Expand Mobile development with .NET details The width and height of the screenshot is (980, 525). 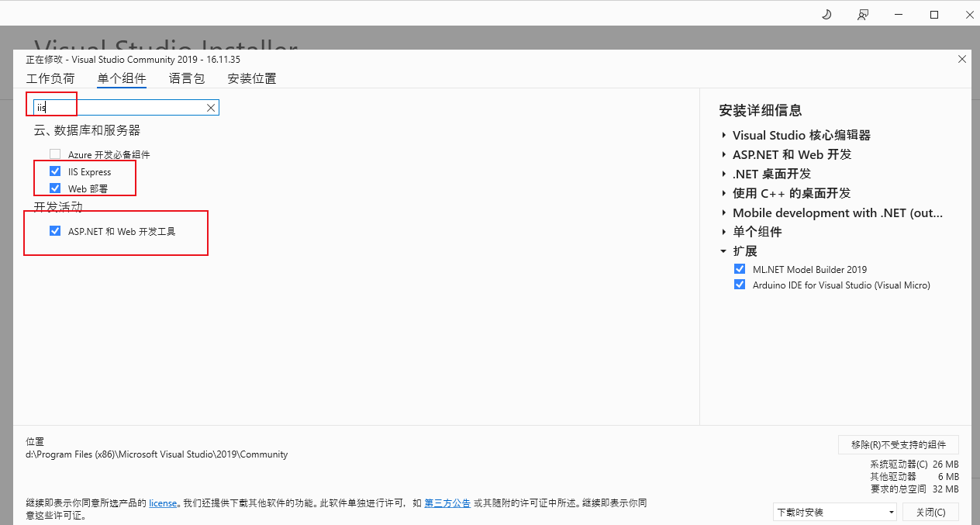point(724,212)
